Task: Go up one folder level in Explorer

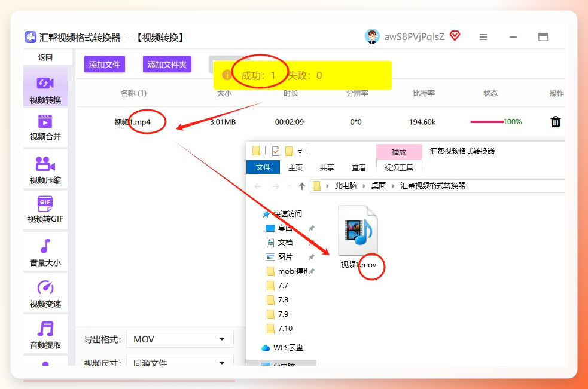Action: coord(302,186)
